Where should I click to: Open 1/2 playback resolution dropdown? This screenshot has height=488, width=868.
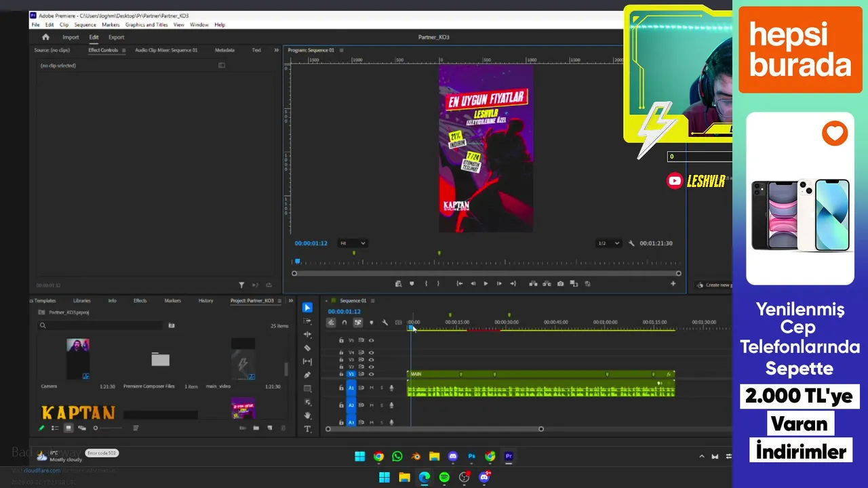[608, 243]
